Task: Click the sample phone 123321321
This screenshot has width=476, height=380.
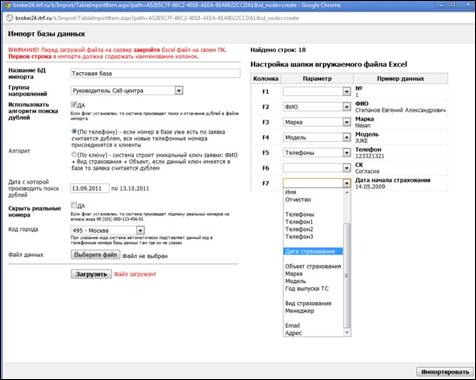Action: [x=370, y=156]
